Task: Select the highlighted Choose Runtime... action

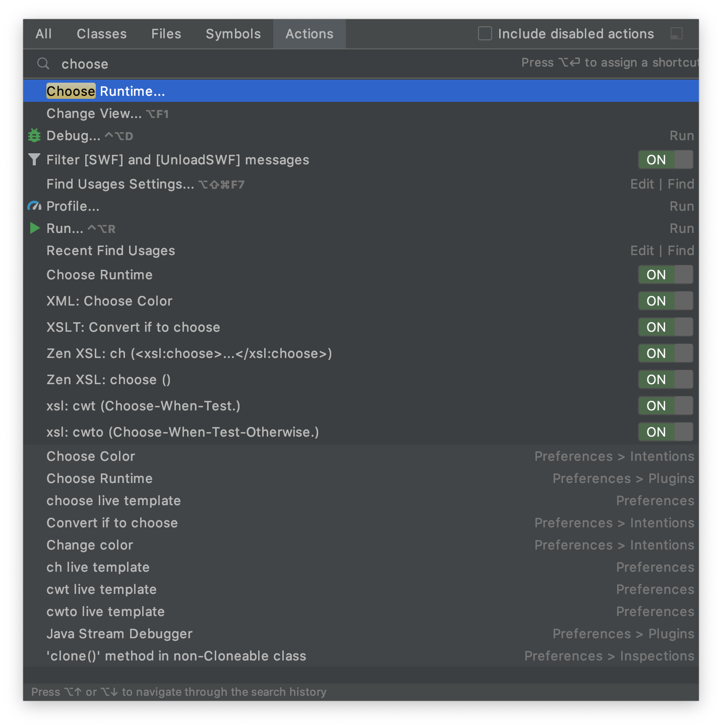Action: [106, 91]
